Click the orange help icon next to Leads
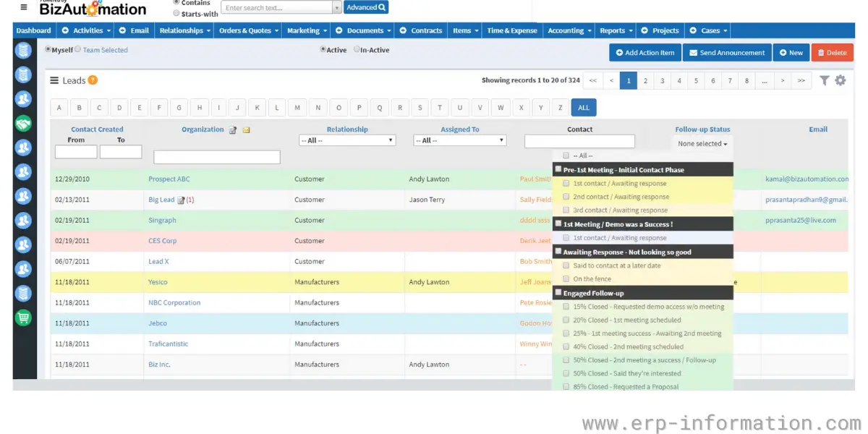 tap(93, 80)
